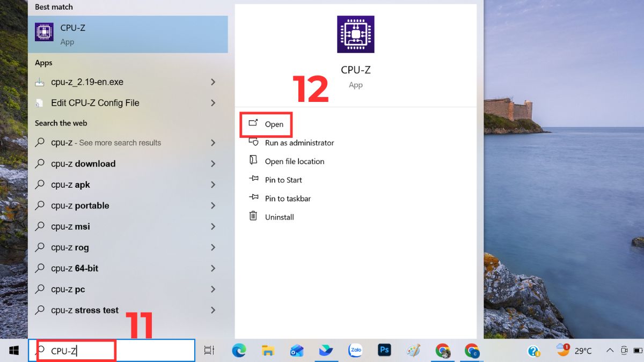644x362 pixels.
Task: Click the Run as administrator shield icon
Action: (253, 142)
